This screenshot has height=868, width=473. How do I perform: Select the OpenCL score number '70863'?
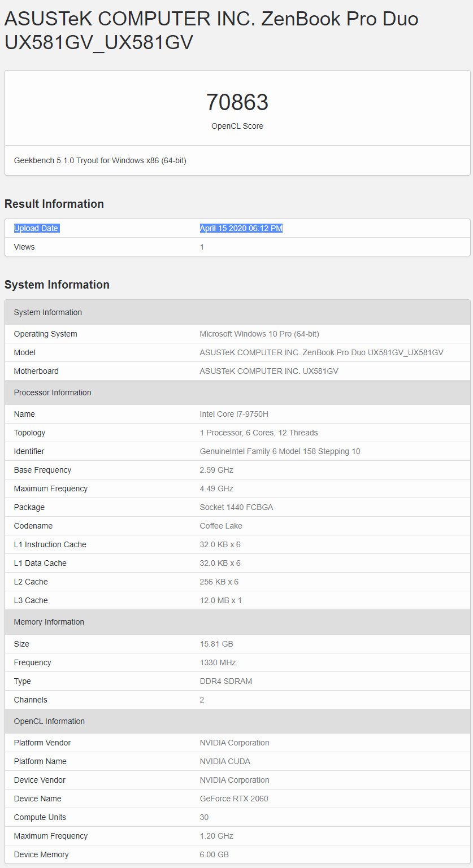[x=237, y=102]
